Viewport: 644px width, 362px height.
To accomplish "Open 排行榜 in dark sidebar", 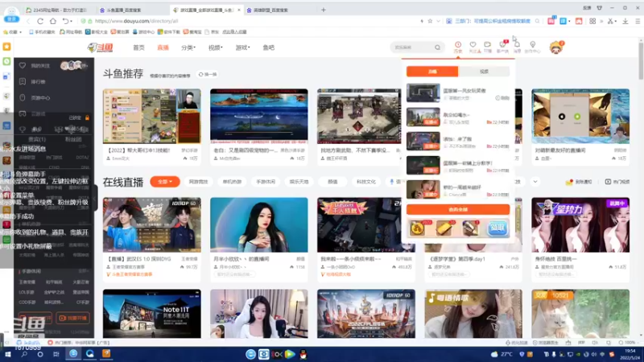I will pos(33,82).
